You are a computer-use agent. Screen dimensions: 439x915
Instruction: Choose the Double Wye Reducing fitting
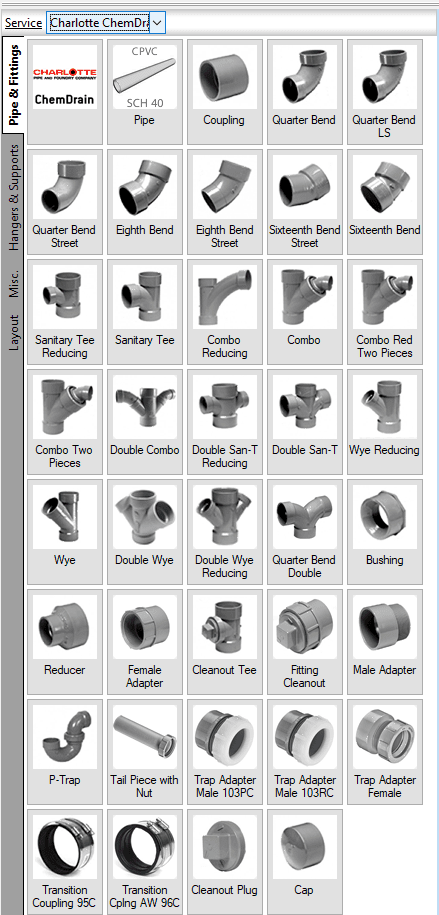point(224,532)
